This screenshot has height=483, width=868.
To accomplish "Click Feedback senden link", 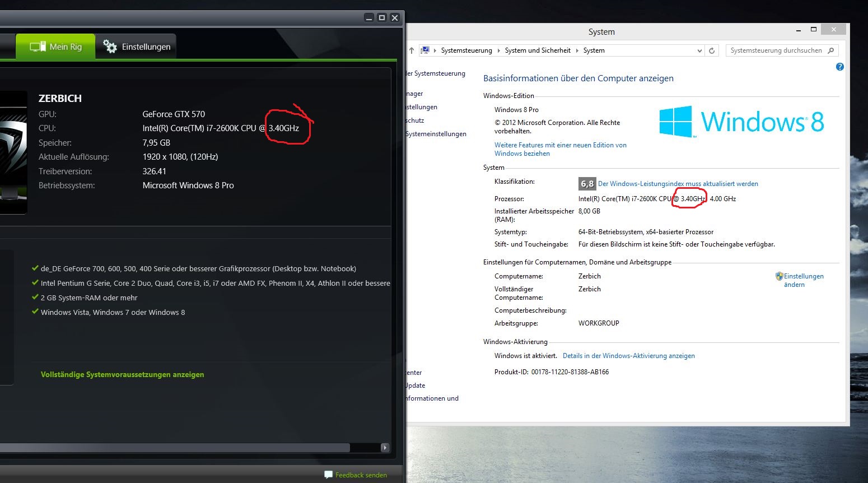I will tap(361, 475).
